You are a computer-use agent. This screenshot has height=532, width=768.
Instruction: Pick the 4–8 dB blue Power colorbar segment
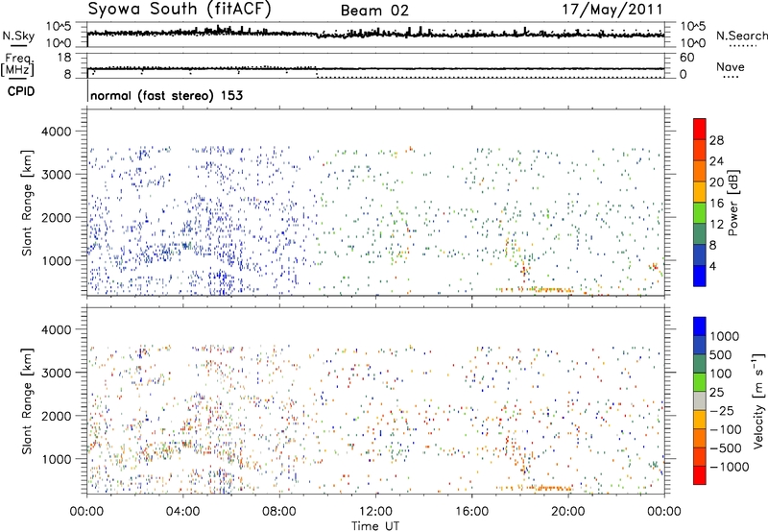point(700,255)
